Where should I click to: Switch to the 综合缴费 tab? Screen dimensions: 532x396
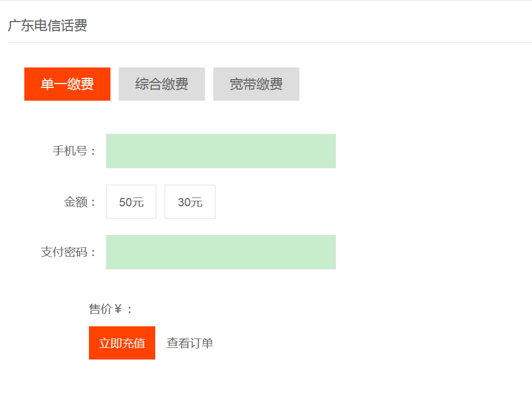[x=162, y=84]
